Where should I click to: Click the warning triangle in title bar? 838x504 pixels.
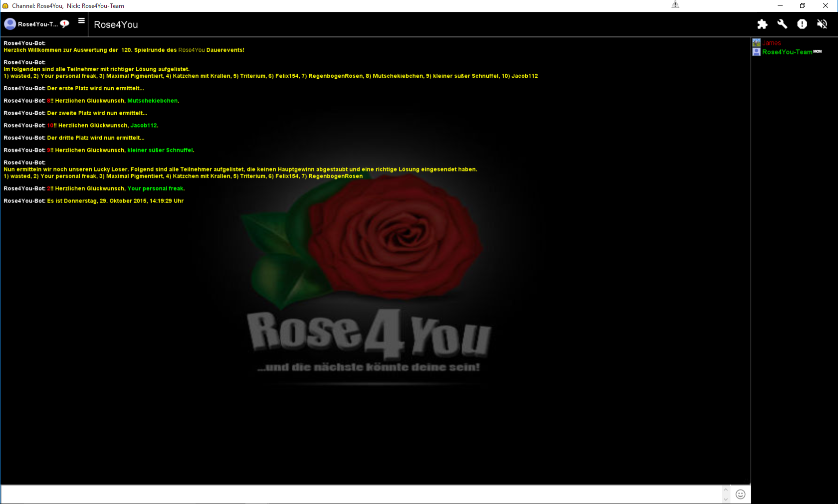pos(675,5)
